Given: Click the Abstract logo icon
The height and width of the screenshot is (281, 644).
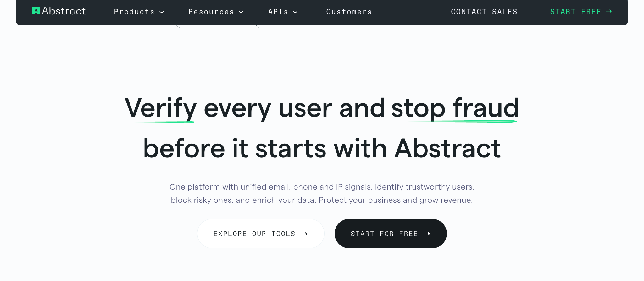Looking at the screenshot, I should 36,11.
